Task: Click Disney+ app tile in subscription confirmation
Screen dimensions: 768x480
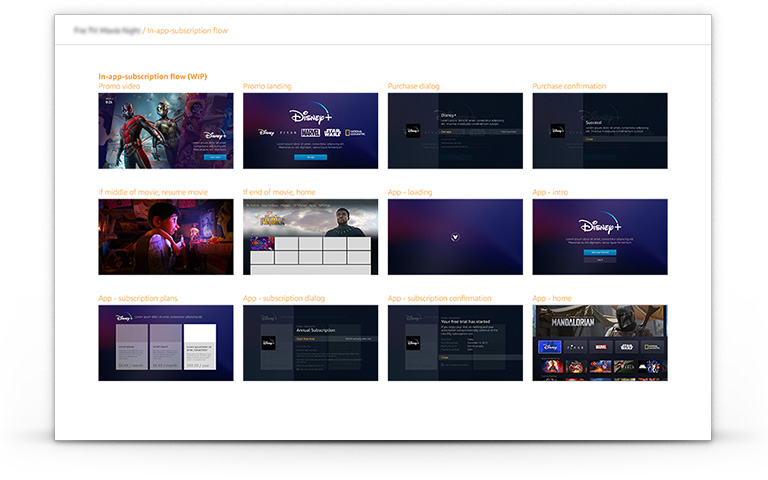Action: click(413, 343)
